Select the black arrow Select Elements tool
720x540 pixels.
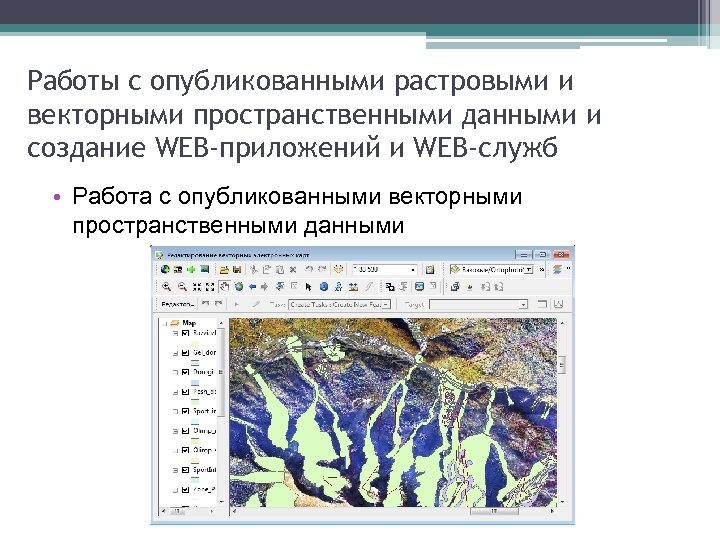[x=309, y=287]
